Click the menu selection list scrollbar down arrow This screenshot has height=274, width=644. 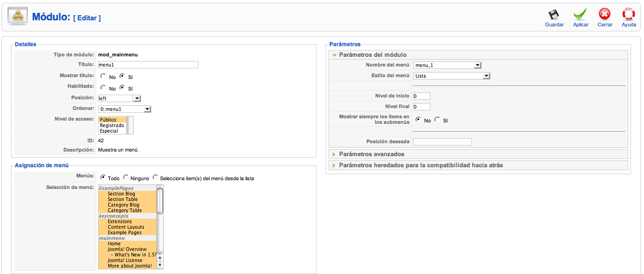(160, 265)
